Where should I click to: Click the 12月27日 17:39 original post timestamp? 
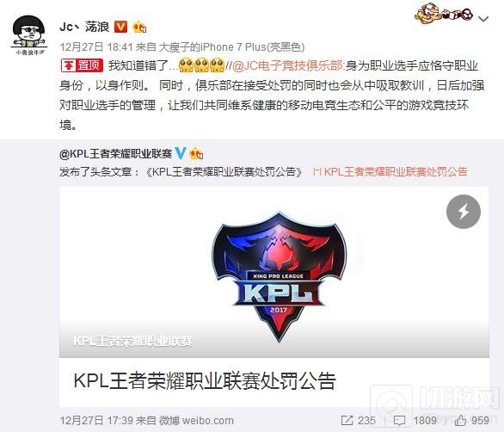[x=96, y=420]
